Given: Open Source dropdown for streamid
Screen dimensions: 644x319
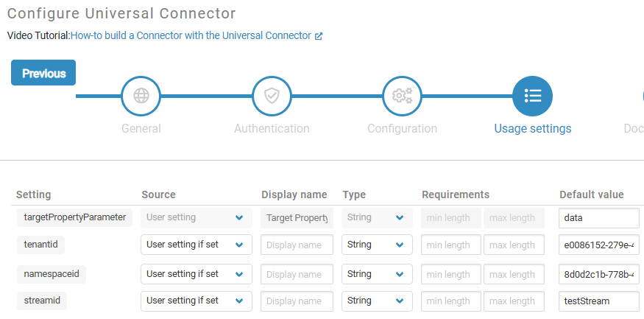Looking at the screenshot, I should (196, 301).
